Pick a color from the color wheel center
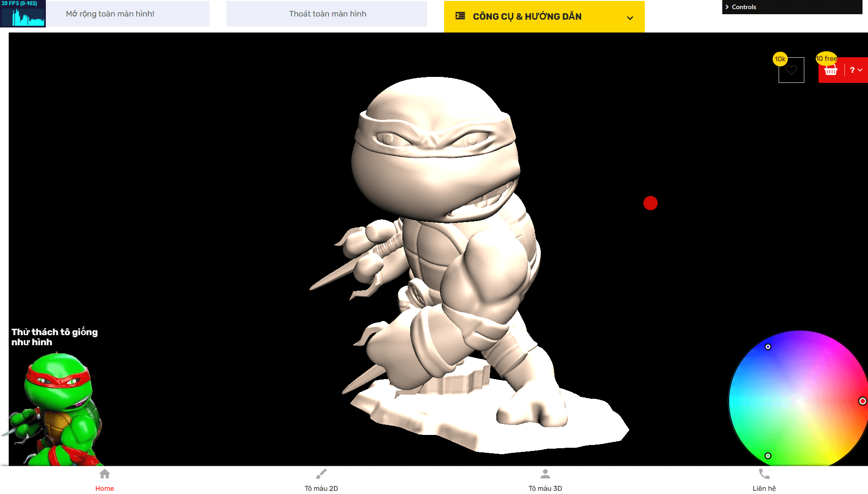The width and height of the screenshot is (868, 494). pyautogui.click(x=799, y=402)
